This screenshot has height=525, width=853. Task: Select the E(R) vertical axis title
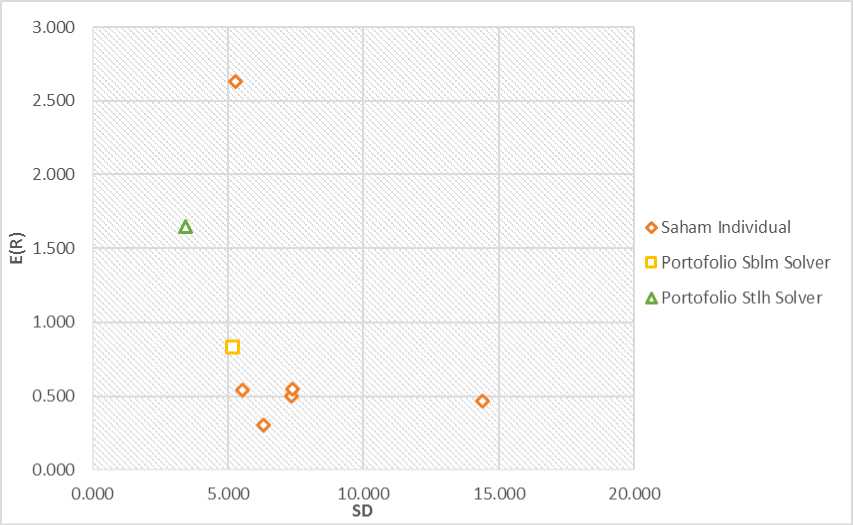pos(17,248)
